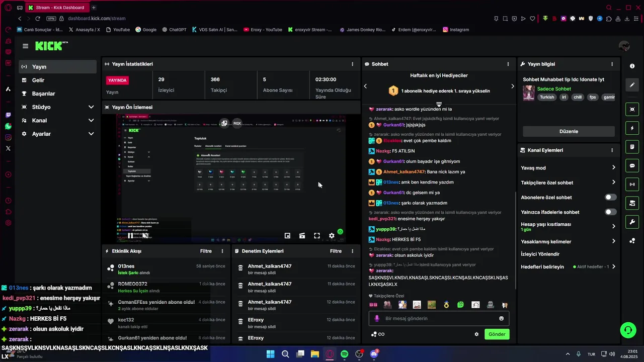Open Denetim Eylemleri panel three-dot menu
Screen dimensions: 644x362
tap(352, 251)
